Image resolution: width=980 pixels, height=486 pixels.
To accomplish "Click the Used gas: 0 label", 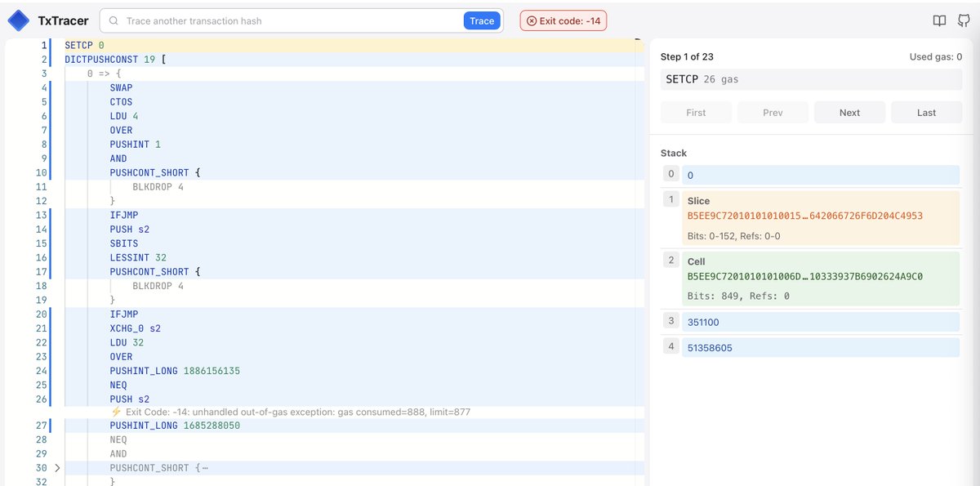I will 936,56.
